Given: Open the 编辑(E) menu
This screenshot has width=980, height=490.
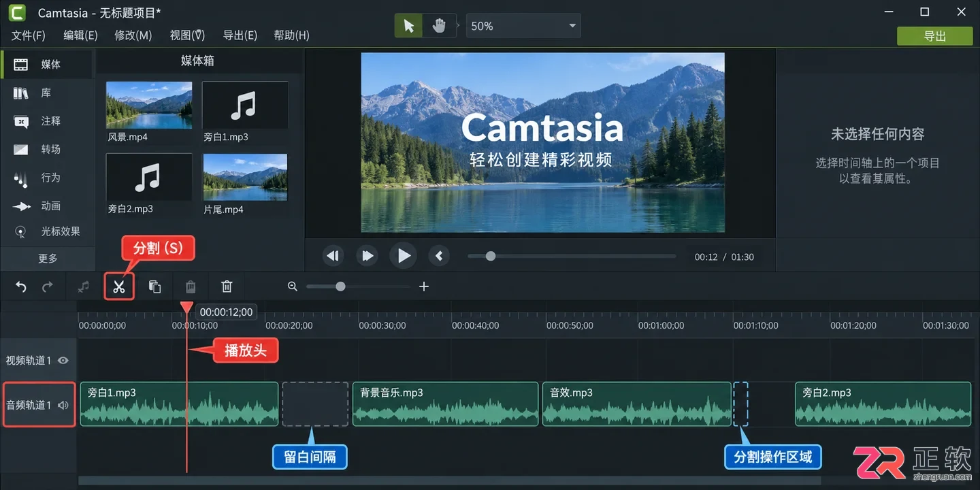Looking at the screenshot, I should (80, 35).
